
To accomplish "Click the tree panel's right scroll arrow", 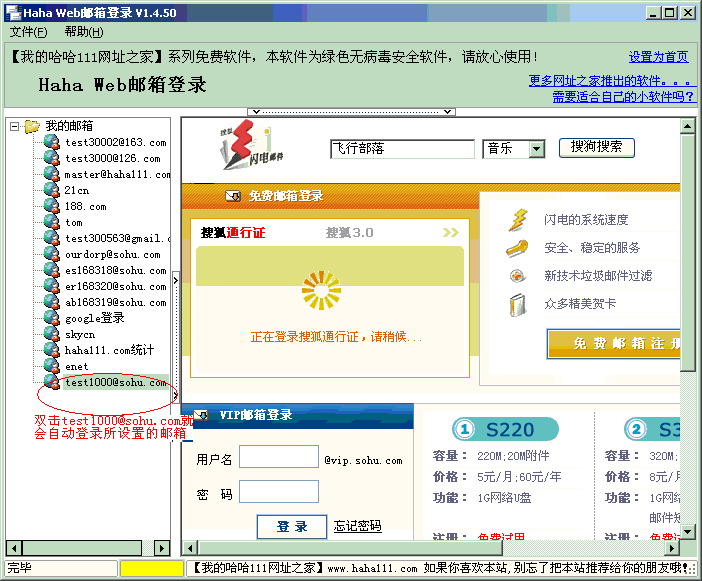I will [x=162, y=548].
